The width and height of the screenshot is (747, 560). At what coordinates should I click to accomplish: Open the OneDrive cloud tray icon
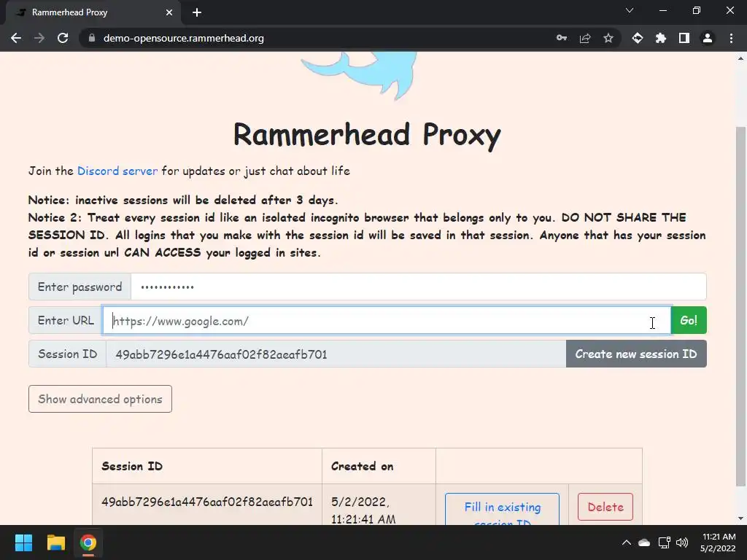click(644, 542)
